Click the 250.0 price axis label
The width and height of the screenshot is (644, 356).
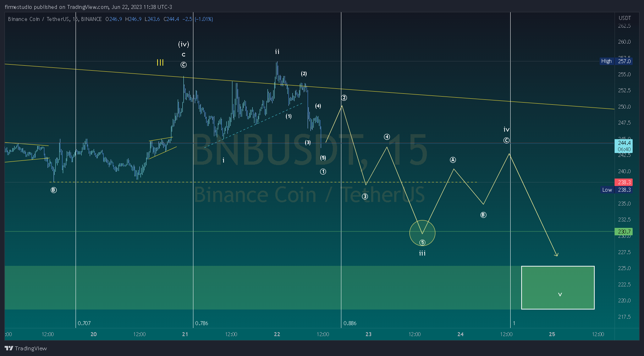(624, 107)
